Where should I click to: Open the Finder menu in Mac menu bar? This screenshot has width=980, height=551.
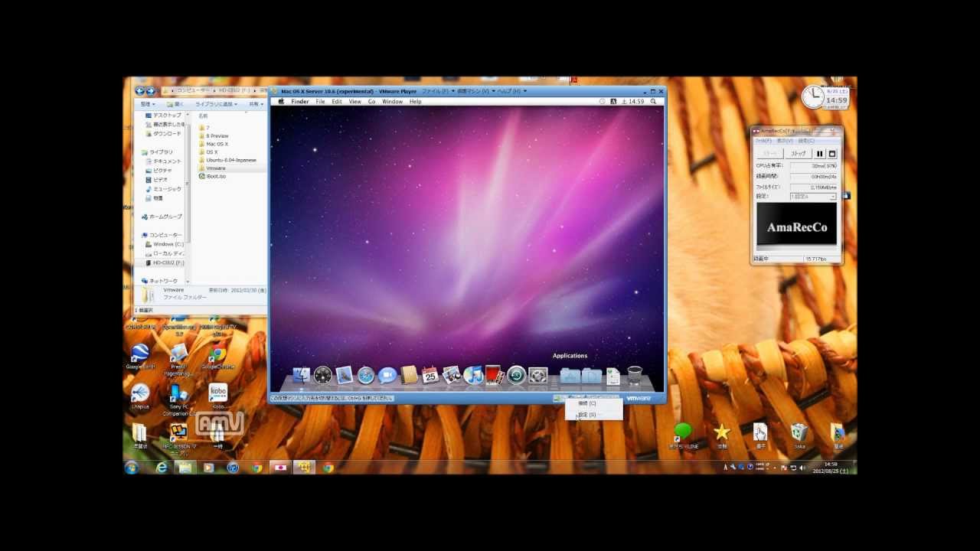pyautogui.click(x=299, y=102)
